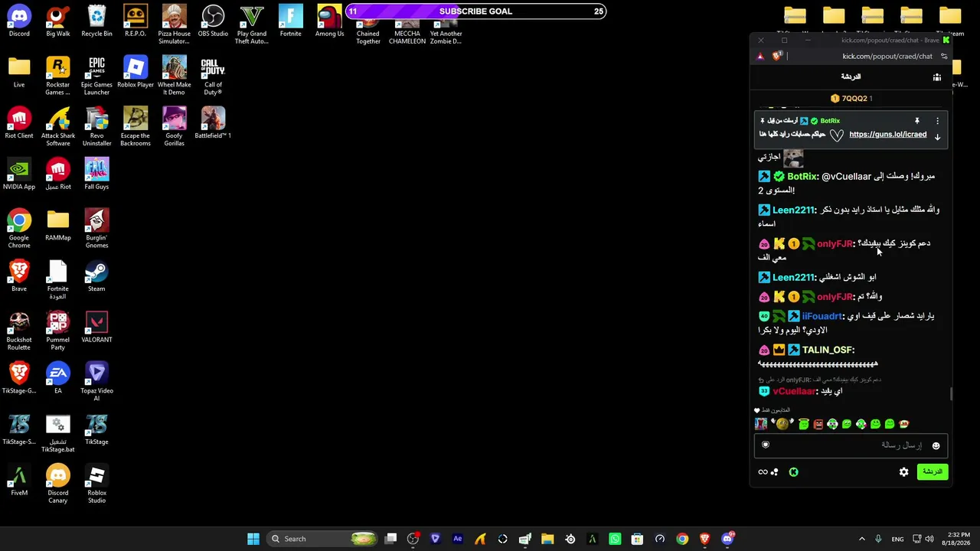Open BotRix username in chat
Screen dimensions: 980x551
[x=802, y=177]
